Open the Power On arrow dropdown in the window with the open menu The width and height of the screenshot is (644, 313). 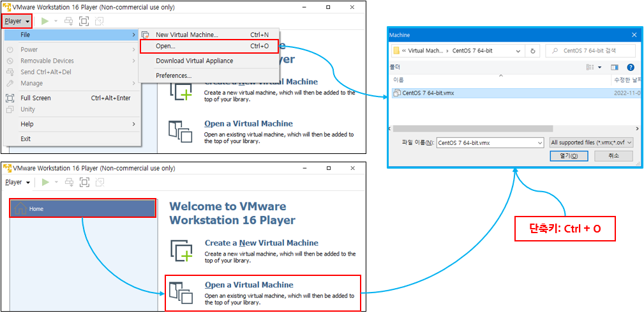[x=56, y=21]
